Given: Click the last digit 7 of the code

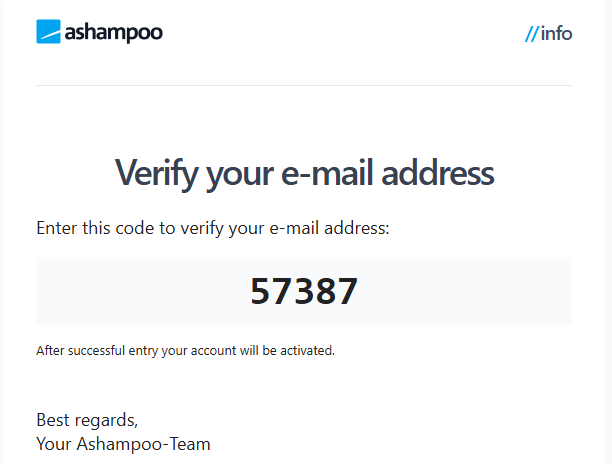Looking at the screenshot, I should 347,291.
